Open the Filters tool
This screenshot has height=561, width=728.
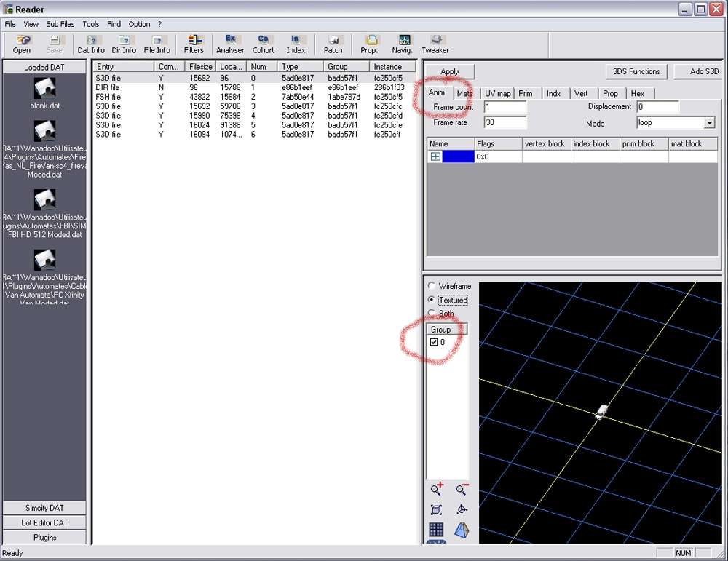point(194,44)
